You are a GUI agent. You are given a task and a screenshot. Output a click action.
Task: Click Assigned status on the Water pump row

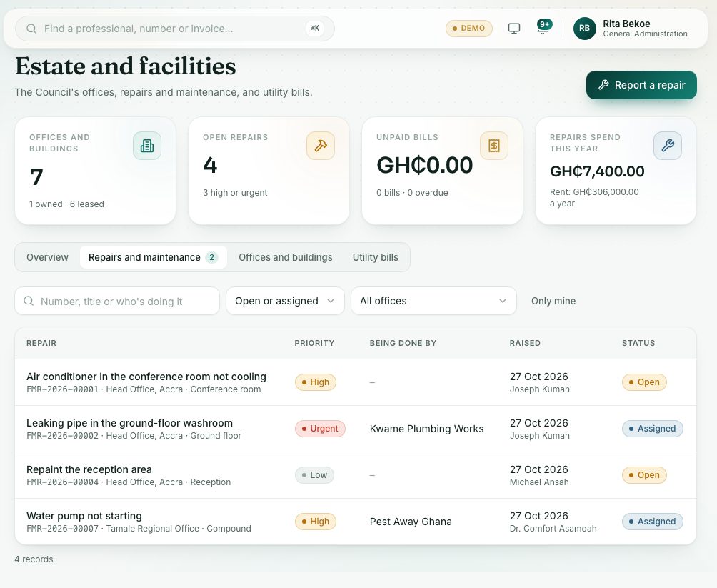pyautogui.click(x=652, y=521)
